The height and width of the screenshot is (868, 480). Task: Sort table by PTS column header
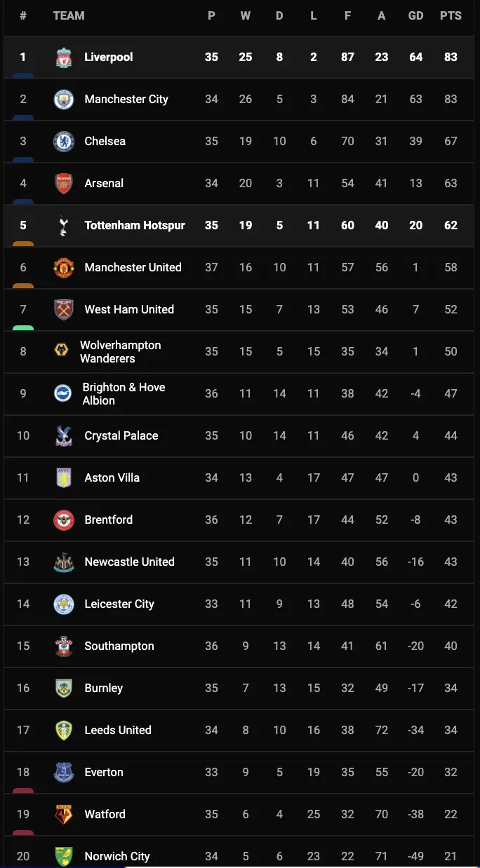[451, 15]
